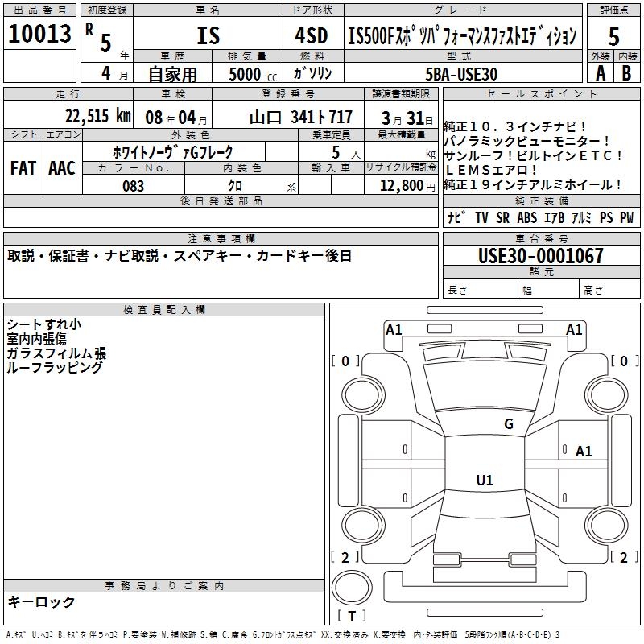
Task: Click equipment code アルミ
Action: coord(581,217)
